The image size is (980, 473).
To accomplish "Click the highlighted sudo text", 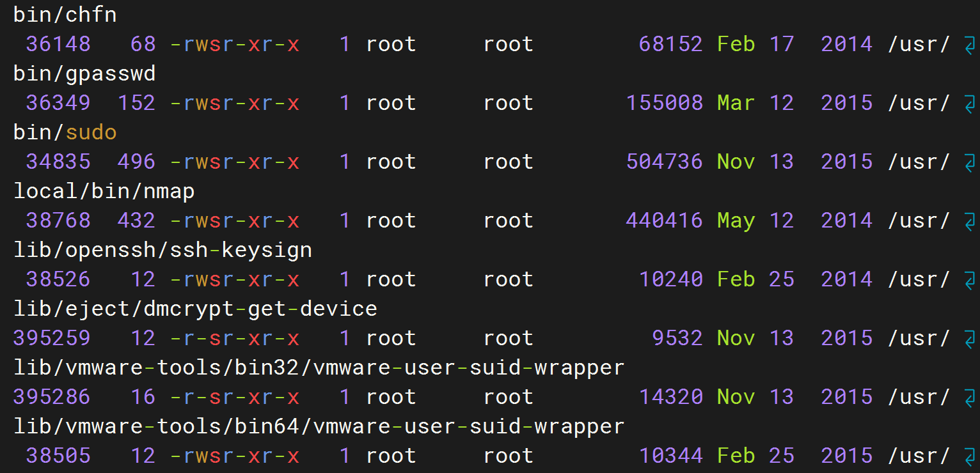I will pos(91,133).
